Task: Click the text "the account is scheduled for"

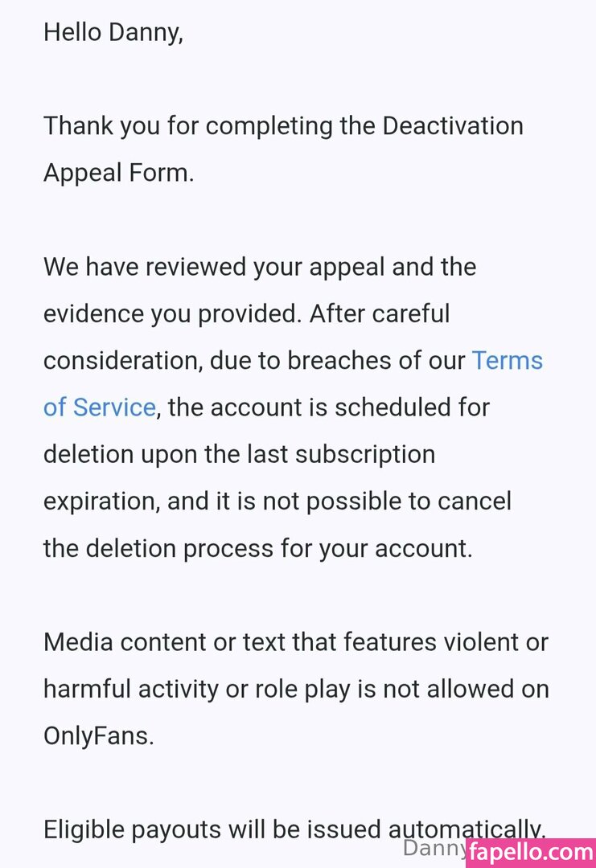Action: 329,407
